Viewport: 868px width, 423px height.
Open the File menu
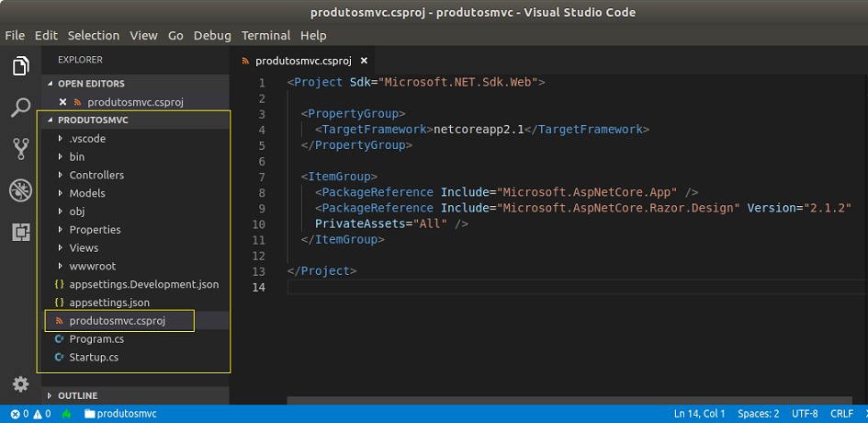pos(15,36)
